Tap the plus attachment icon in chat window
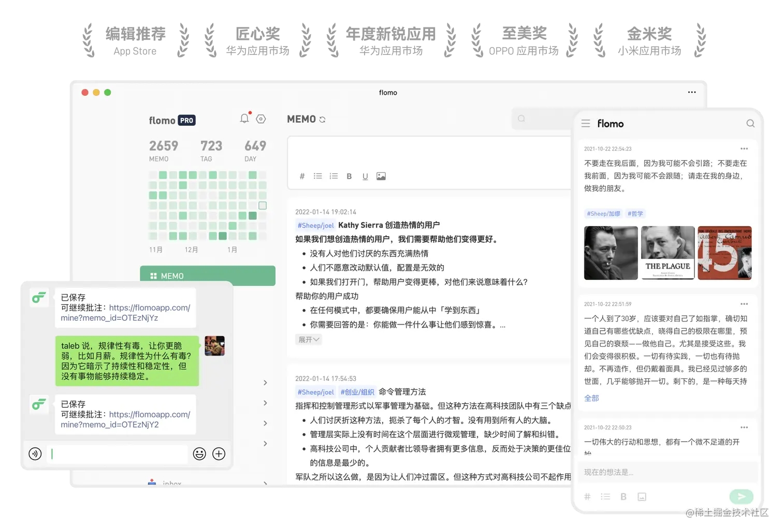 pos(219,454)
